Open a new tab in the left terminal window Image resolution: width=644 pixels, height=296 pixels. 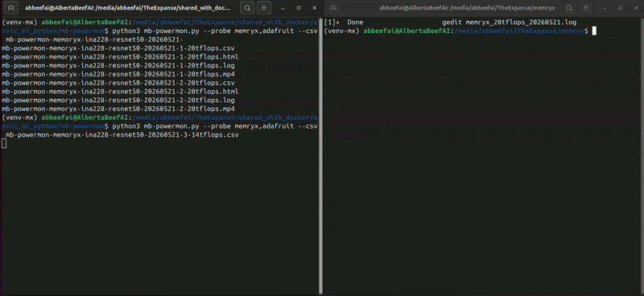tap(11, 7)
